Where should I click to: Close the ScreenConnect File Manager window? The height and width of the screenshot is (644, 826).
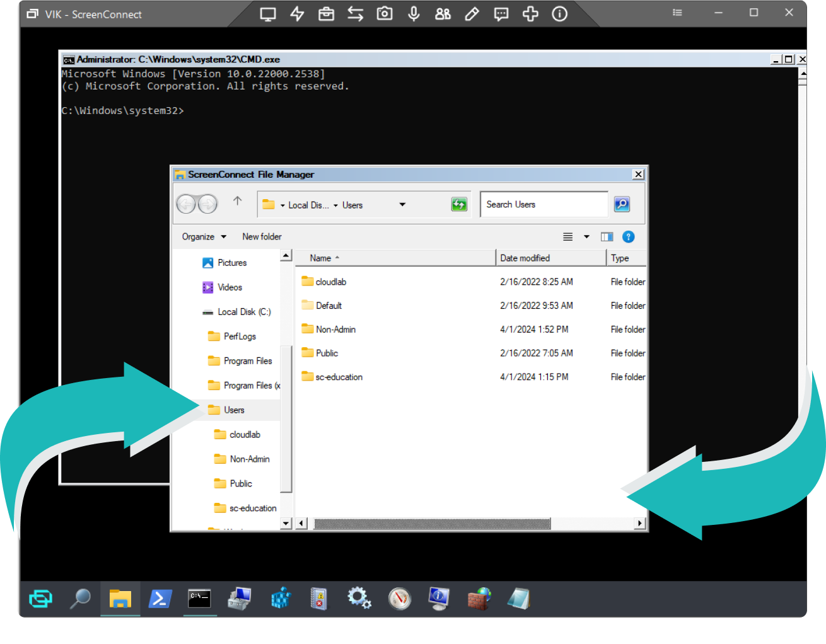(638, 175)
